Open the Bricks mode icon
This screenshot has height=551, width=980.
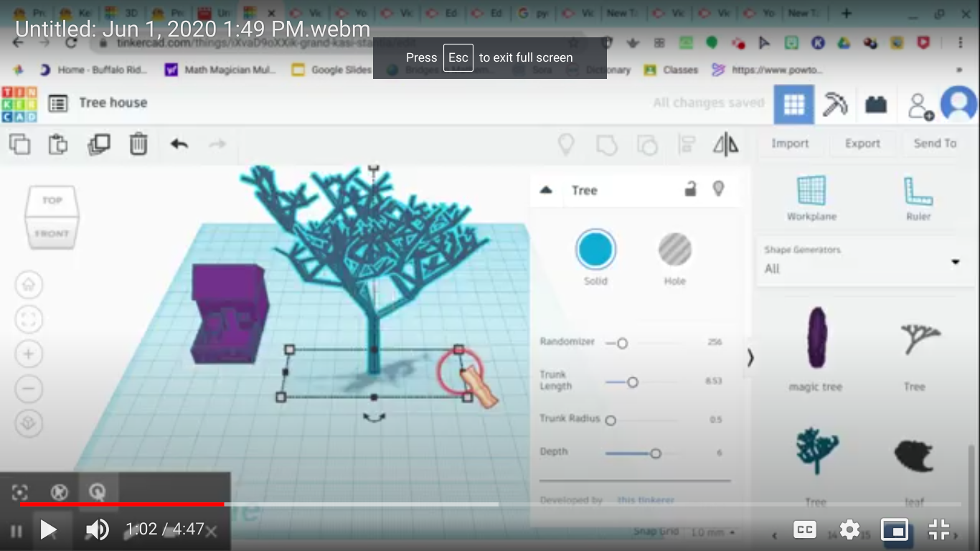click(x=876, y=105)
